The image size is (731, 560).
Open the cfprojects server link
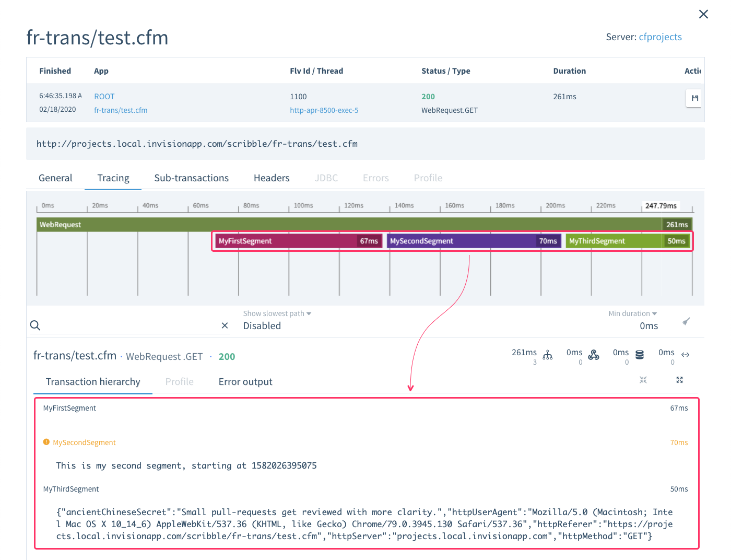coord(660,37)
